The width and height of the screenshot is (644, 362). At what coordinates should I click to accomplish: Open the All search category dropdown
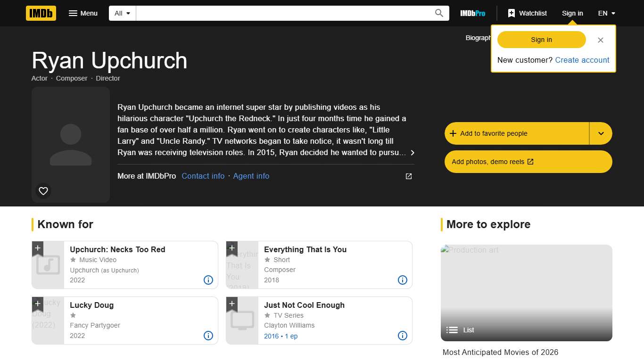[123, 13]
